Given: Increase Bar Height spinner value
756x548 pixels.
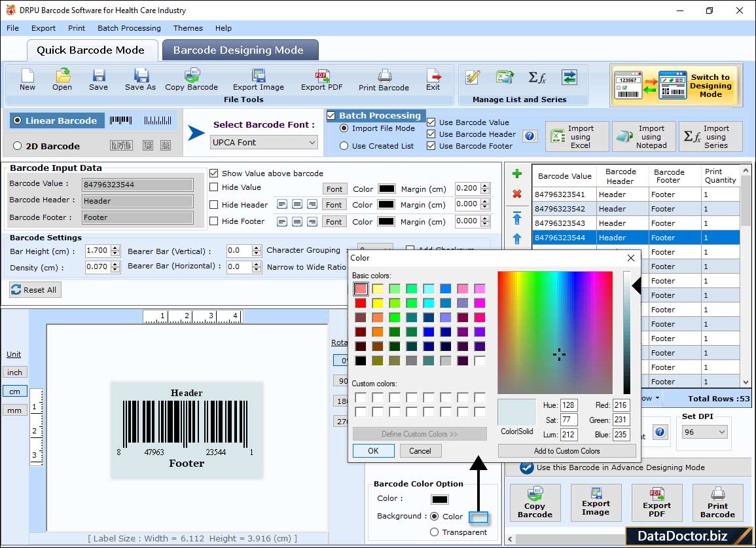Looking at the screenshot, I should point(115,248).
